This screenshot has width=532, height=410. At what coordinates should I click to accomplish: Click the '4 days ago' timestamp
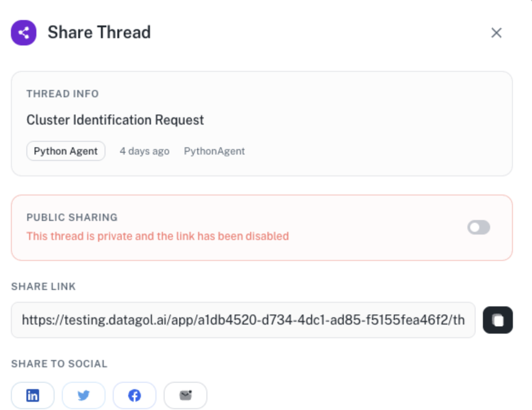pyautogui.click(x=144, y=151)
